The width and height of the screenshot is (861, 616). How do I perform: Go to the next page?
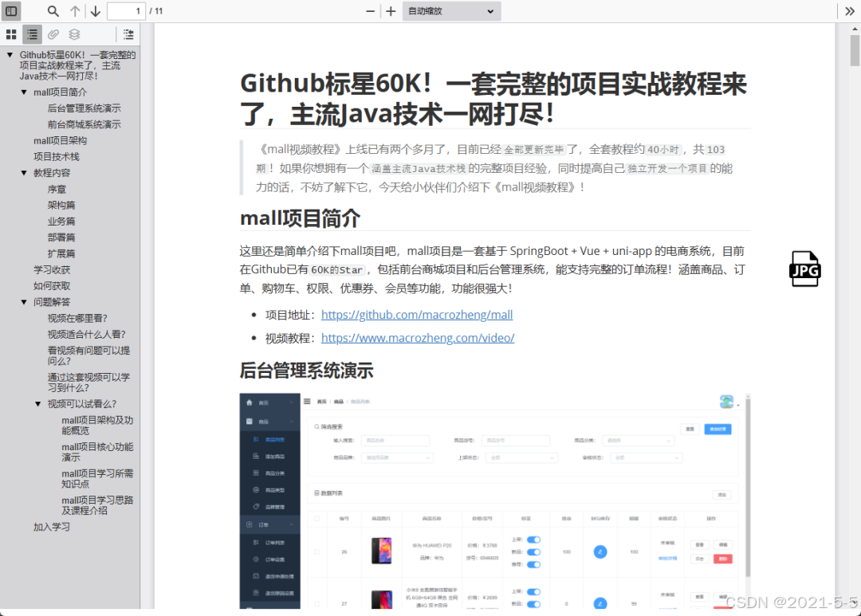pos(94,11)
